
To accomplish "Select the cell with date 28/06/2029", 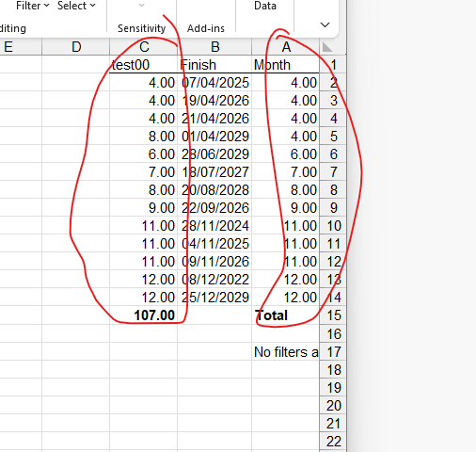I will click(x=214, y=154).
